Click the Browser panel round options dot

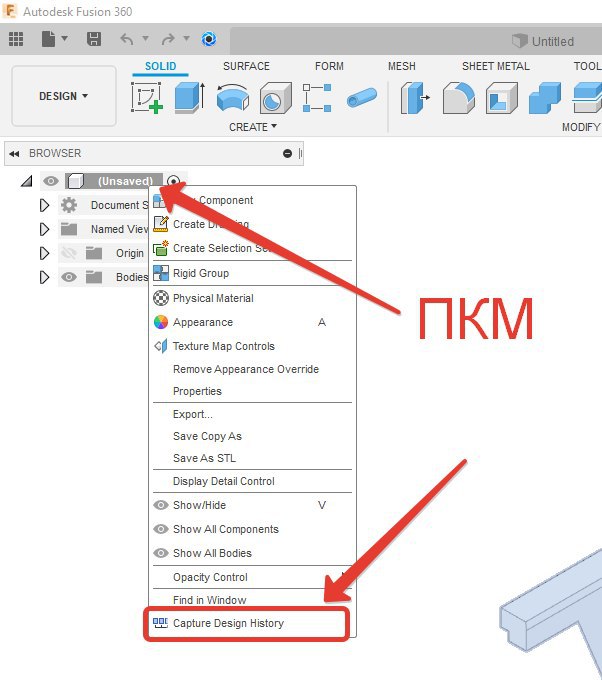[x=287, y=154]
